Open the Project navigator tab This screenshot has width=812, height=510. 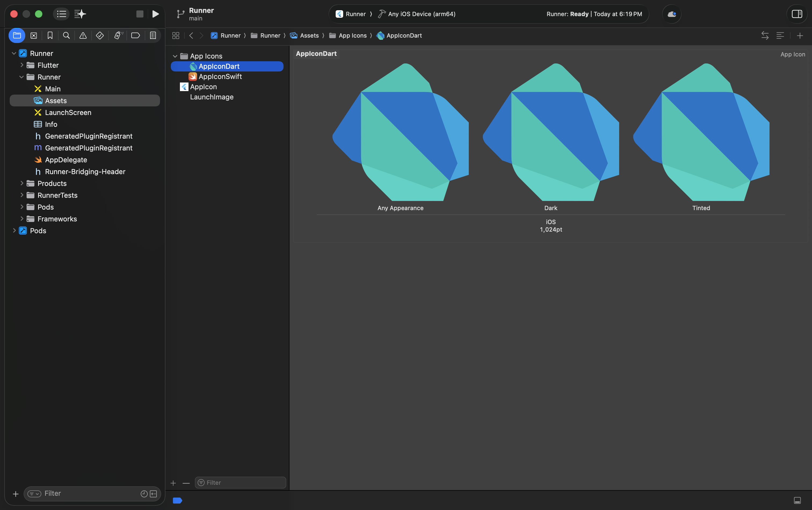click(17, 35)
